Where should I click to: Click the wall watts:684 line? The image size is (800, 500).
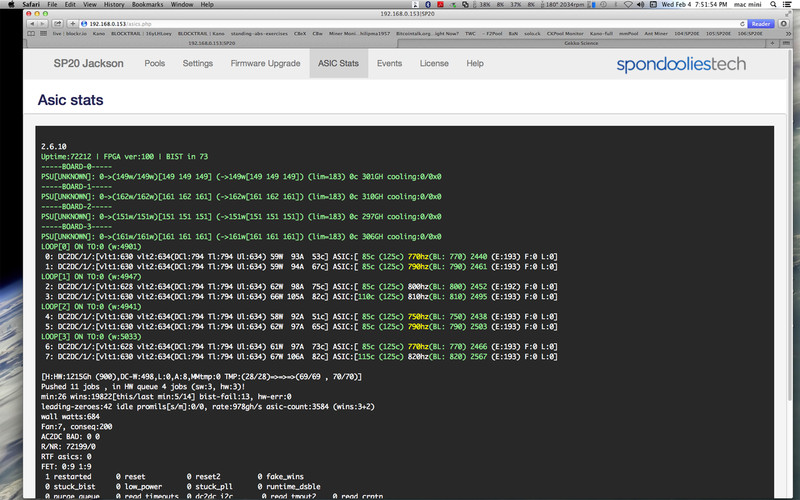click(70, 417)
